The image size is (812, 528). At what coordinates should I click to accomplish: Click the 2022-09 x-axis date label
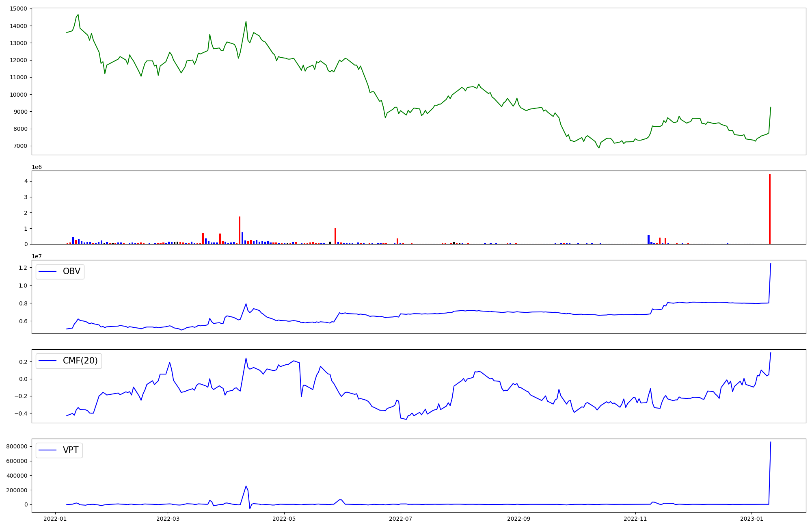click(519, 519)
